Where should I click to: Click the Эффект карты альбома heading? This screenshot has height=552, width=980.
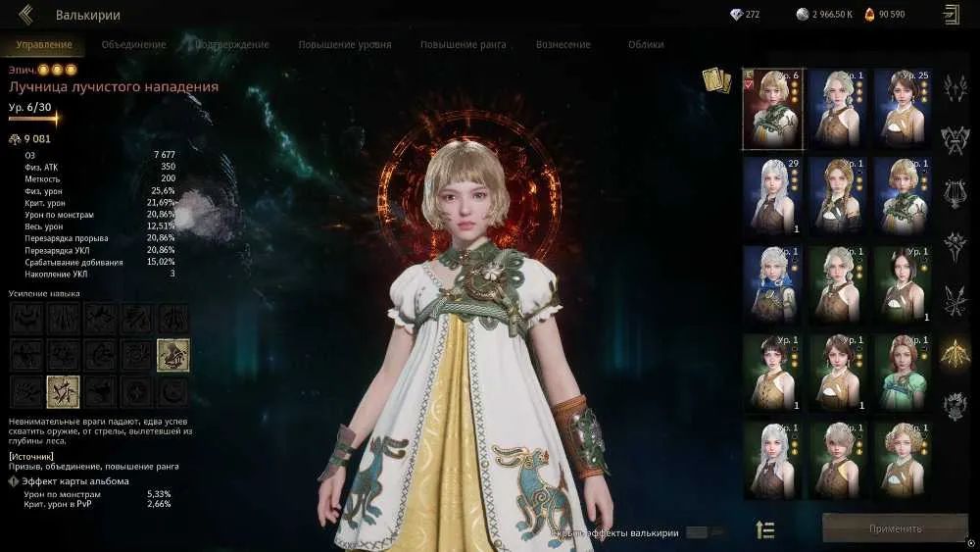pos(75,481)
